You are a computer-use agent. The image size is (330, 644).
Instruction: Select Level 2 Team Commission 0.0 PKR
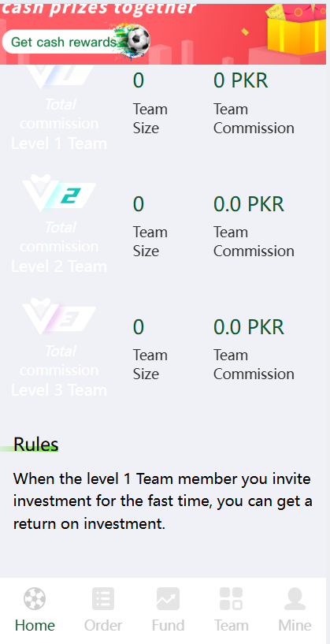click(249, 204)
